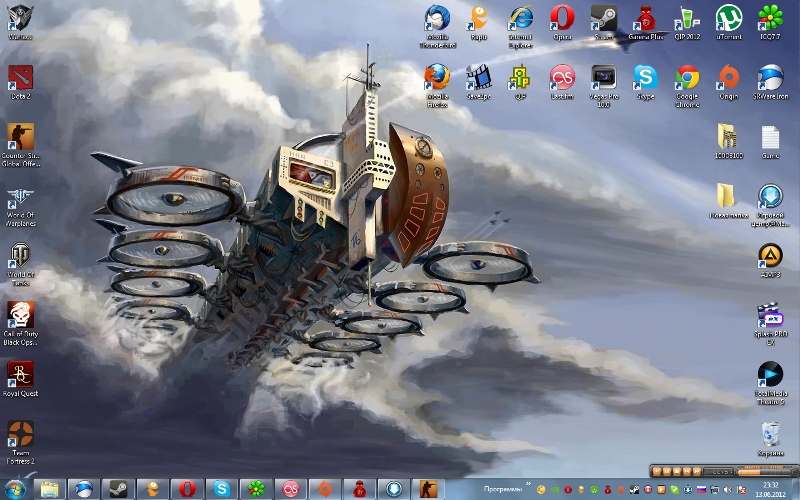Viewport: 800px width, 500px height.
Task: Click the Opera taskbar button
Action: coord(187,489)
